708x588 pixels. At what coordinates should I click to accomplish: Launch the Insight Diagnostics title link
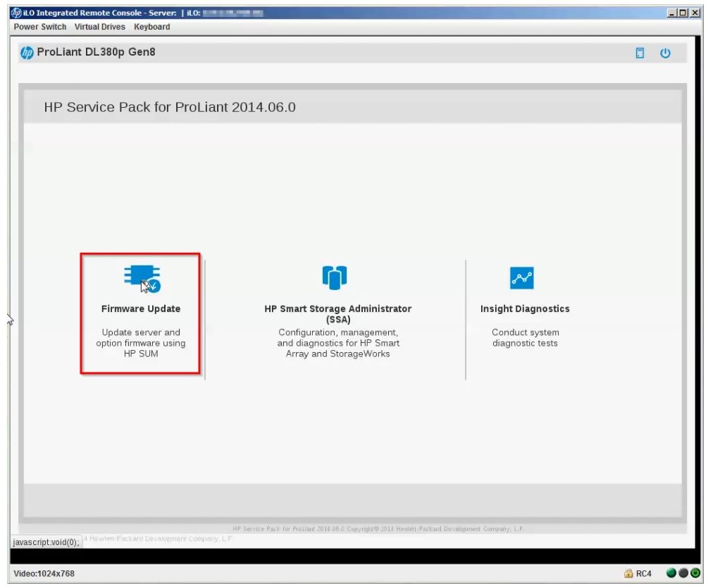click(x=525, y=308)
